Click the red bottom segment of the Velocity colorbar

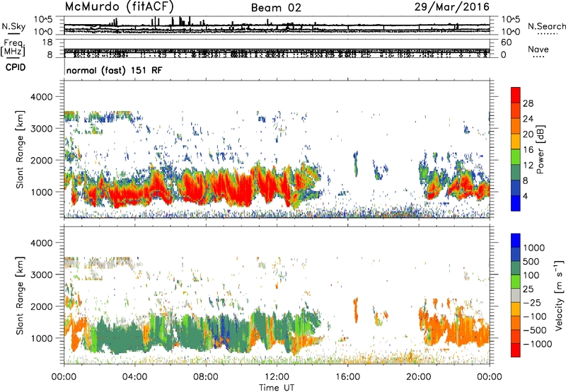(516, 350)
